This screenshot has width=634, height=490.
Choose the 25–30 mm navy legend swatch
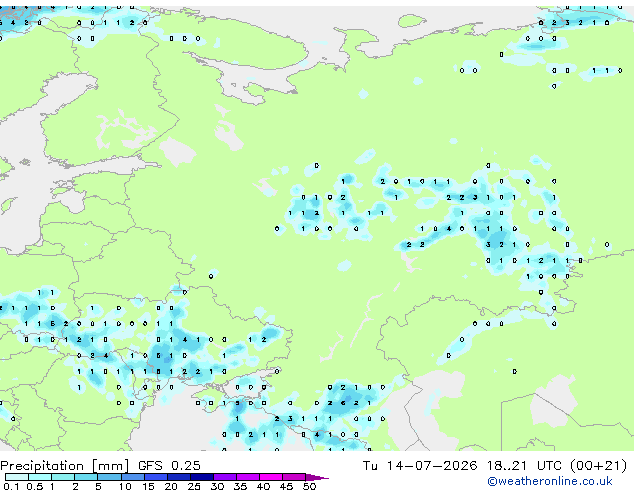[201, 477]
